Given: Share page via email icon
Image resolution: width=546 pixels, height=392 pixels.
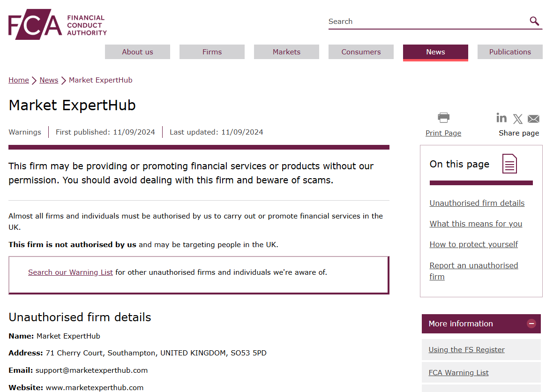Looking at the screenshot, I should coord(533,119).
